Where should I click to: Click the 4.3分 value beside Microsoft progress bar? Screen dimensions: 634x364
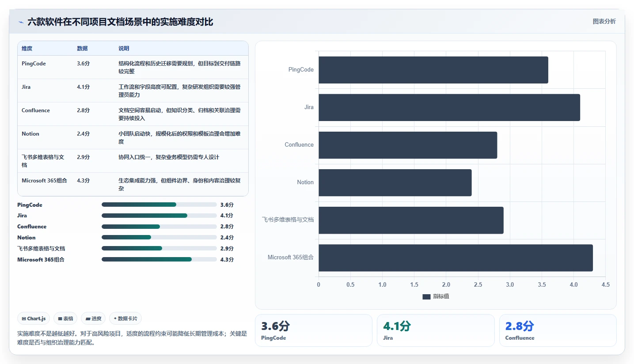point(227,260)
